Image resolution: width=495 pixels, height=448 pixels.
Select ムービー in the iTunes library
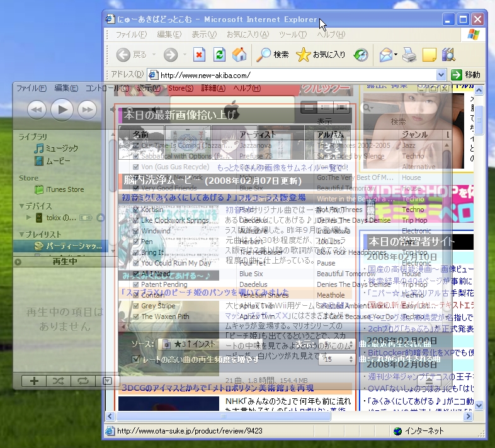[x=52, y=161]
